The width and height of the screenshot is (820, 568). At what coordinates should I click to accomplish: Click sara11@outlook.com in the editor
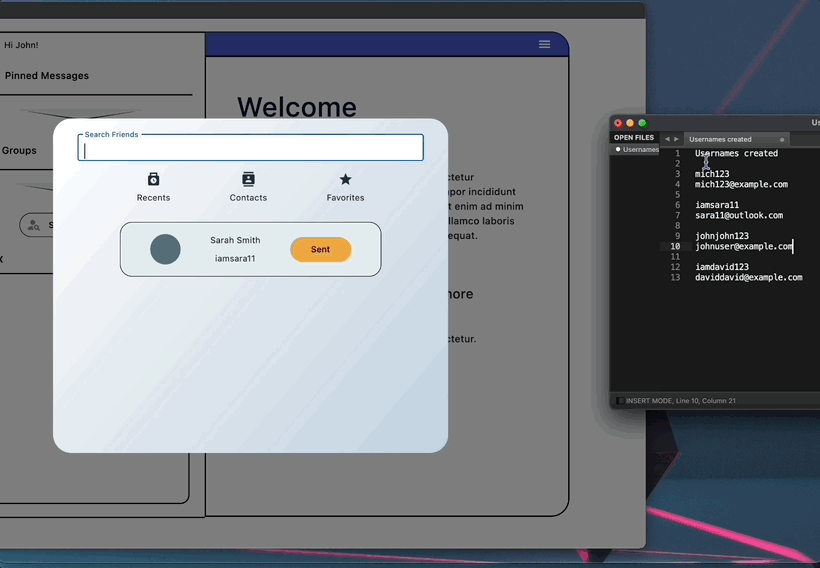coord(739,215)
